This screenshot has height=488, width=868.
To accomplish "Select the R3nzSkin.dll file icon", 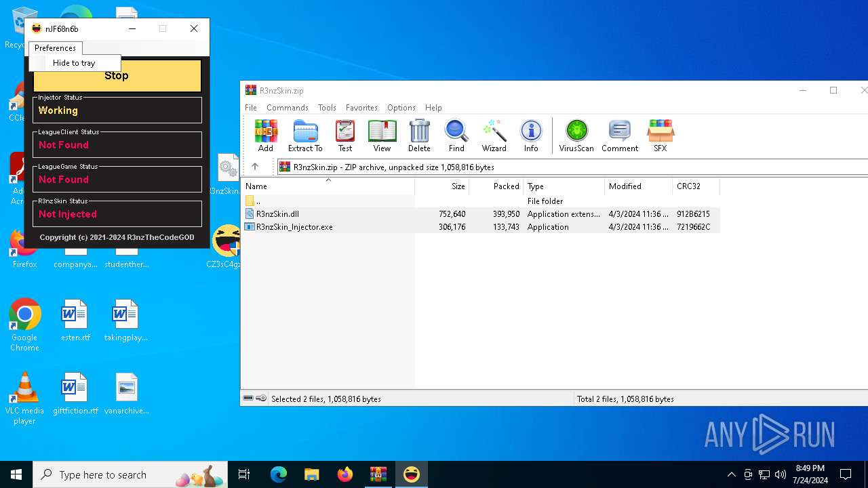I will coord(250,214).
